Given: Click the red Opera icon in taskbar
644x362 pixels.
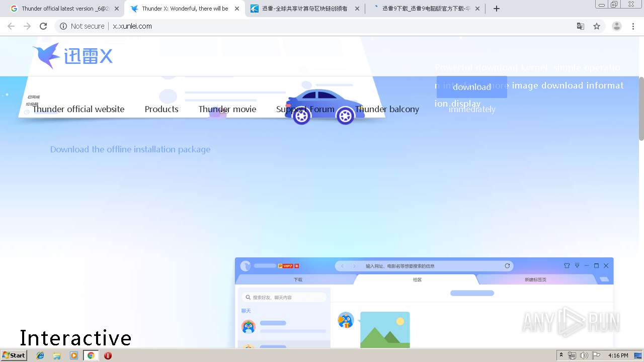Looking at the screenshot, I should pos(108,355).
